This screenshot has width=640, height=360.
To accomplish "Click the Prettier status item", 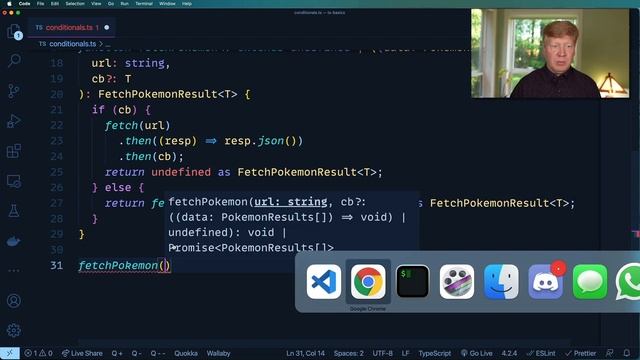I will 581,353.
